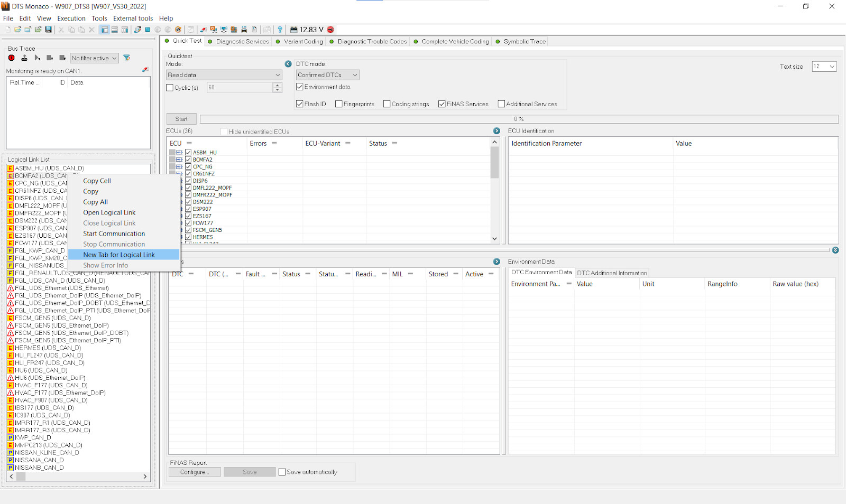Uncheck the Flash ID checkbox
This screenshot has width=846, height=504.
300,104
